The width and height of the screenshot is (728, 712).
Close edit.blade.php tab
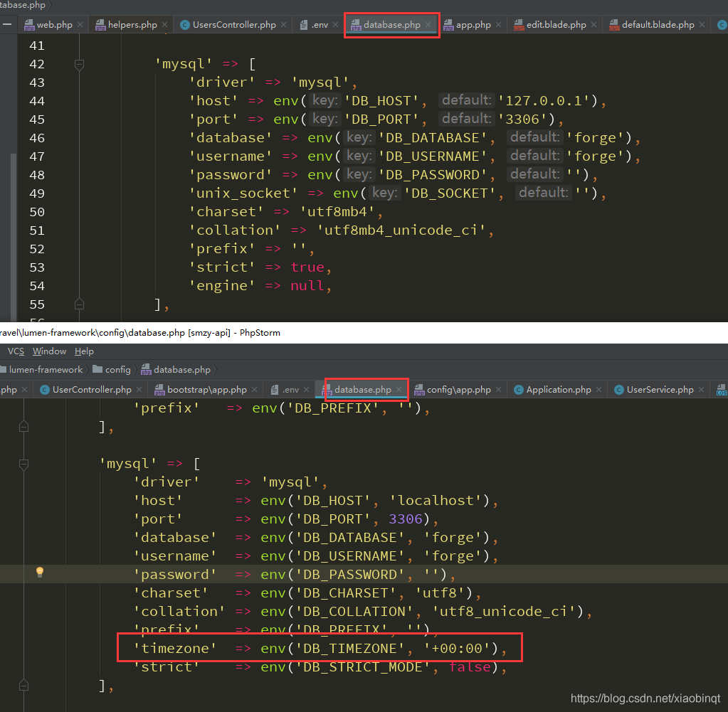pyautogui.click(x=594, y=25)
